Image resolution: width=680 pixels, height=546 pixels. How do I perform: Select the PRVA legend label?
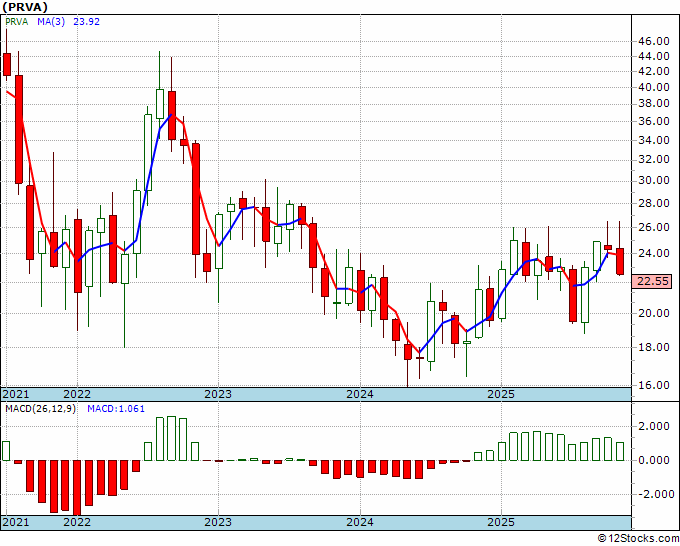[x=16, y=22]
